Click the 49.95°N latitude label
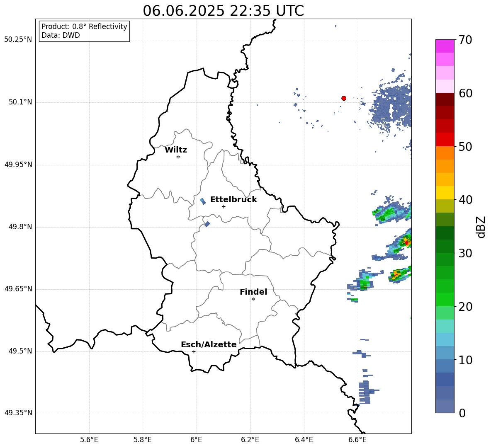 click(x=18, y=165)
